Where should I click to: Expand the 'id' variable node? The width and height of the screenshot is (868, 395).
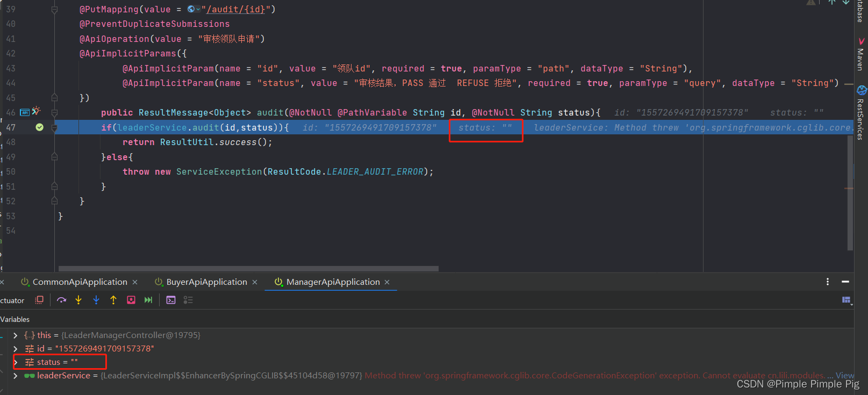pyautogui.click(x=15, y=349)
